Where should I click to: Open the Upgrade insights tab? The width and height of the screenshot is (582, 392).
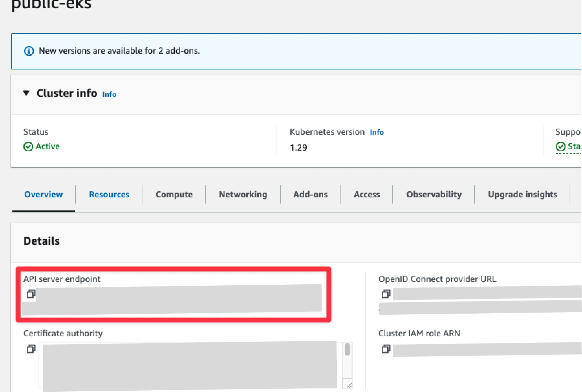522,195
